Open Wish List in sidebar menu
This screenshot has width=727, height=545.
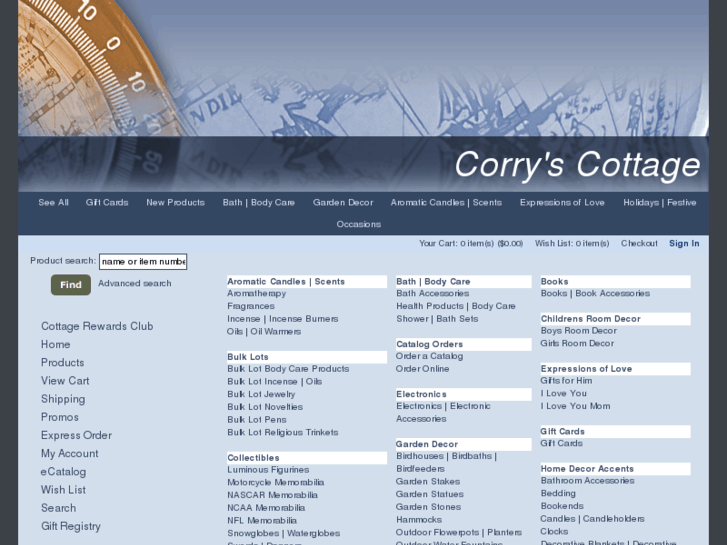point(63,490)
